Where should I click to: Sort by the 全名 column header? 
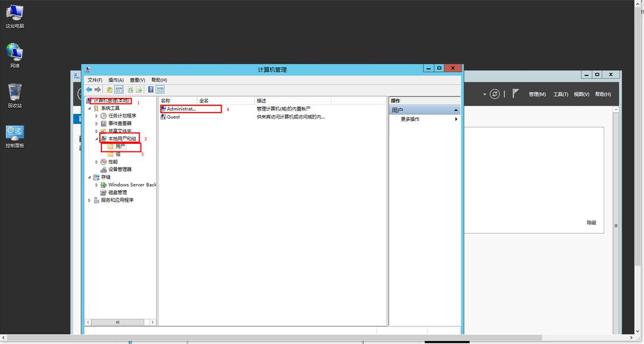click(225, 100)
